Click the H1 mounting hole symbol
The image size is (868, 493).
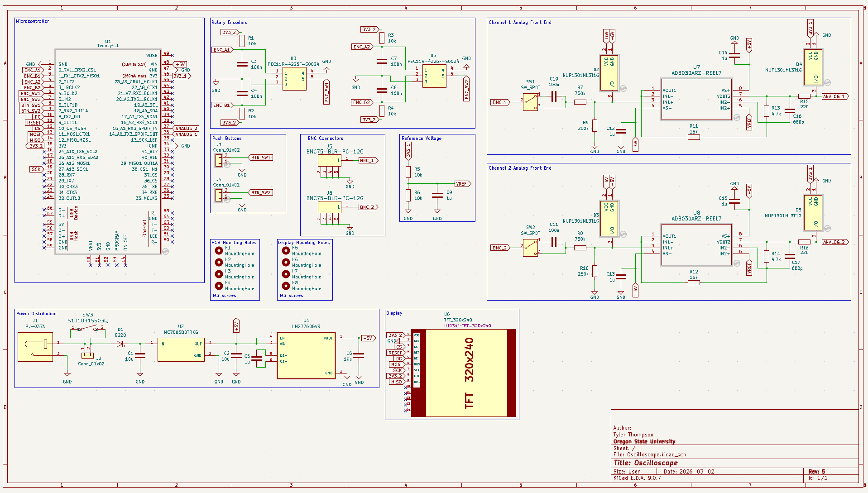click(x=219, y=250)
